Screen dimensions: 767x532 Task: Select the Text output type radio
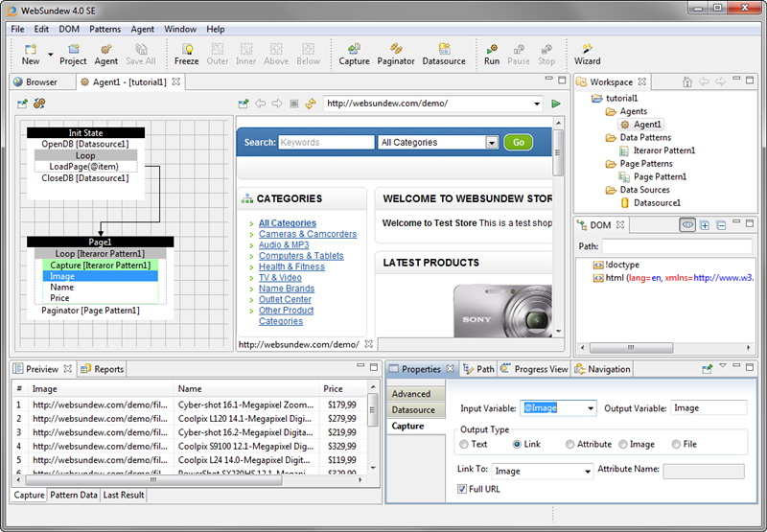pyautogui.click(x=465, y=445)
